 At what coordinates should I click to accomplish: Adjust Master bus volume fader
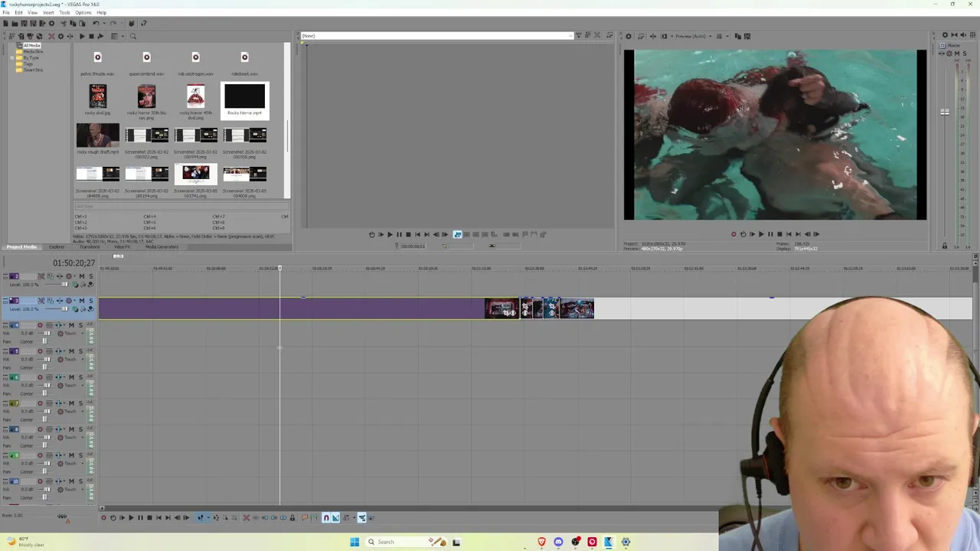coord(945,112)
